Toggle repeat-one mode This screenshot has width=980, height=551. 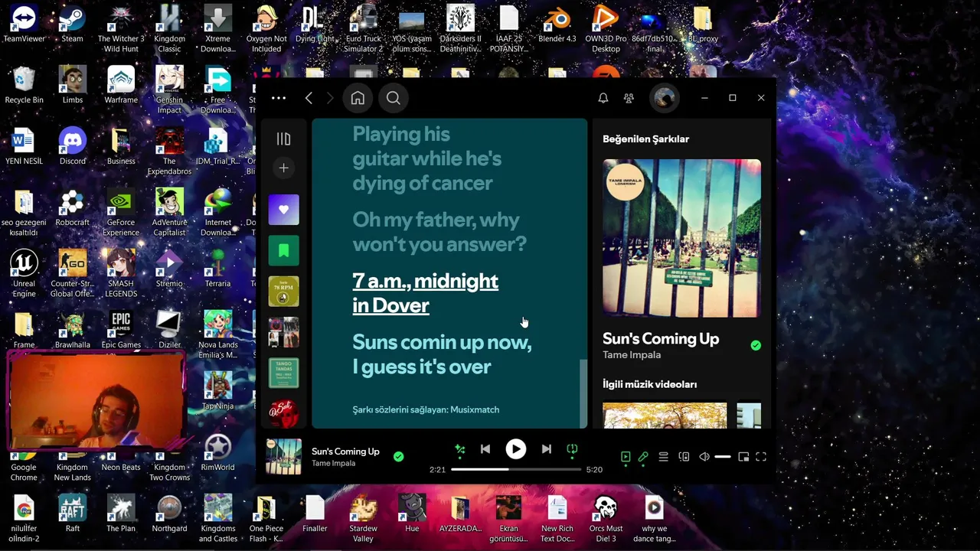click(x=572, y=449)
